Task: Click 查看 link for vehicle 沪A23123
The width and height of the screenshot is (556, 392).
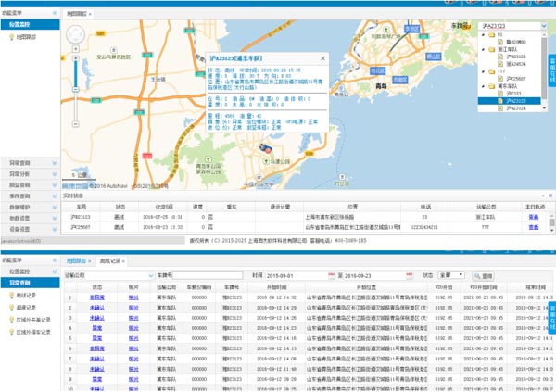Action: click(x=533, y=215)
